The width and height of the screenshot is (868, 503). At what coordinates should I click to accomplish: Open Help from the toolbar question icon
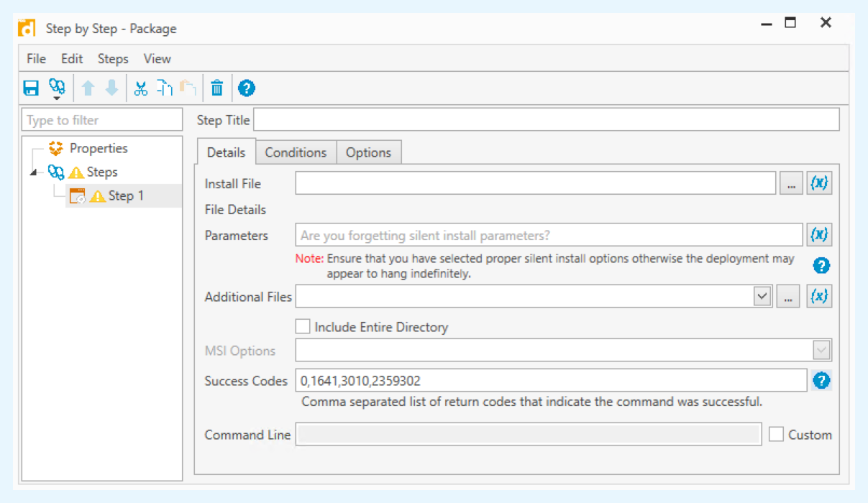click(247, 88)
